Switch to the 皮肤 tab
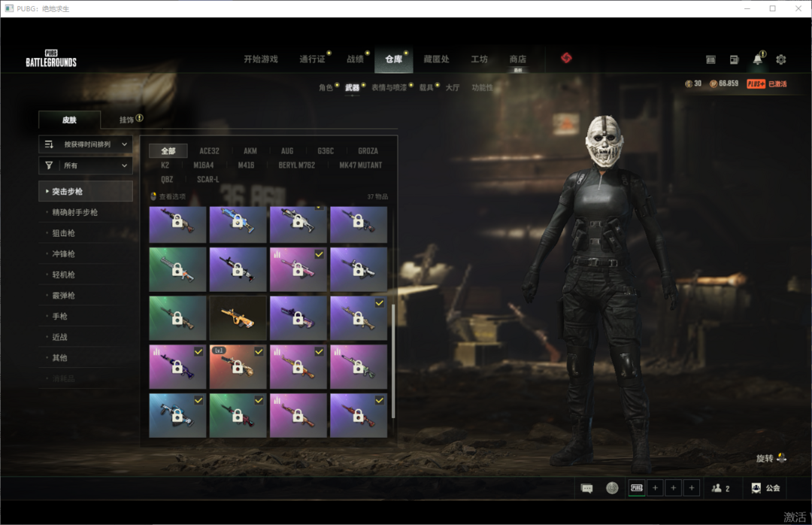Screen dimensions: 812x525 [x=69, y=120]
